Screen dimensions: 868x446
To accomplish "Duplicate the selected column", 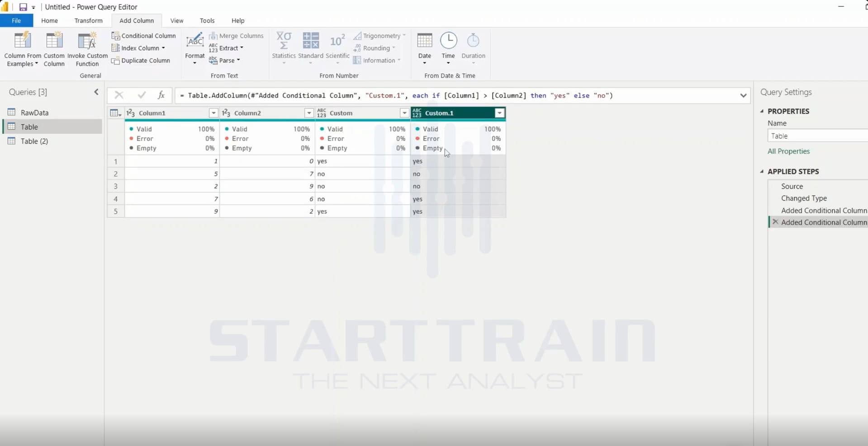I will [141, 61].
